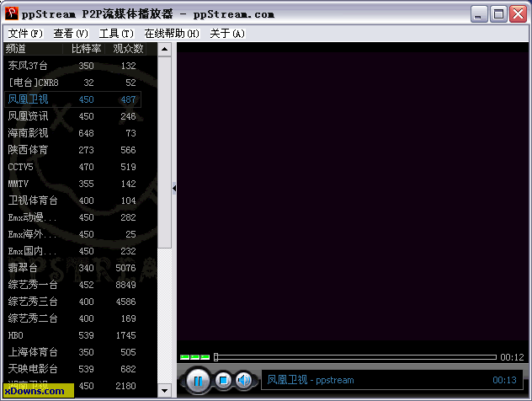Click the 00:12 time beside seek bar
Image resolution: width=532 pixels, height=401 pixels.
tap(512, 357)
